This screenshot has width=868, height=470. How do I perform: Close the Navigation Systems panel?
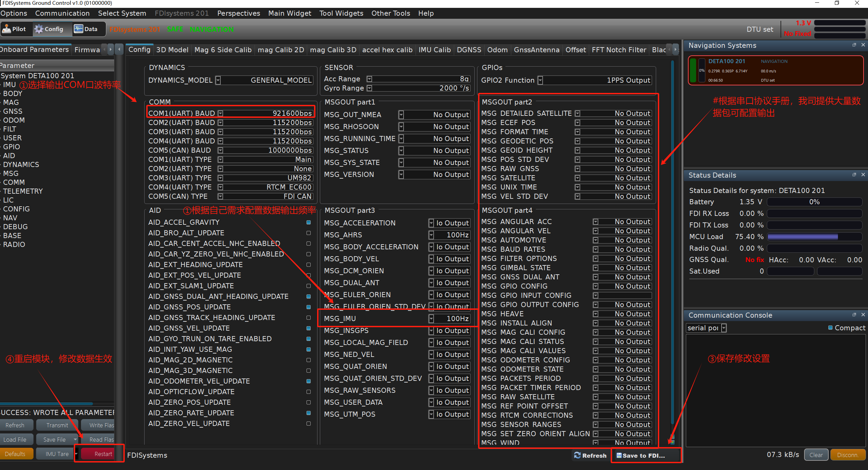tap(863, 45)
